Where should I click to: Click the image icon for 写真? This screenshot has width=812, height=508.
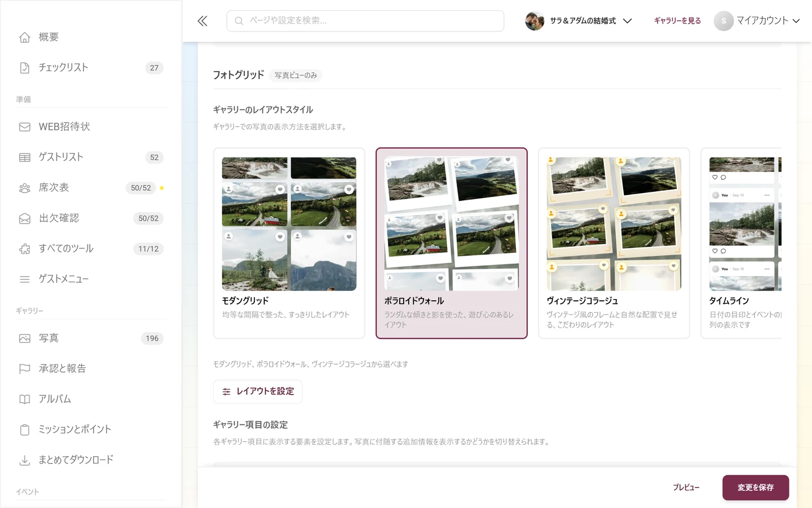(x=25, y=339)
